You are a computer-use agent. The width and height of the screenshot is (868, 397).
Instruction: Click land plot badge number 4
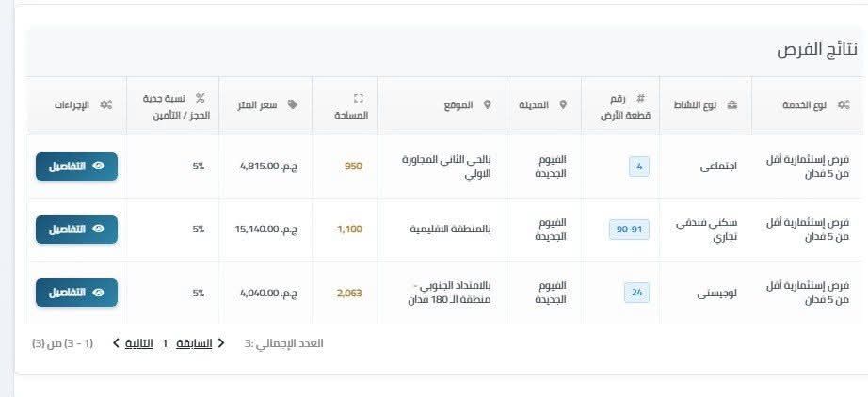(639, 167)
